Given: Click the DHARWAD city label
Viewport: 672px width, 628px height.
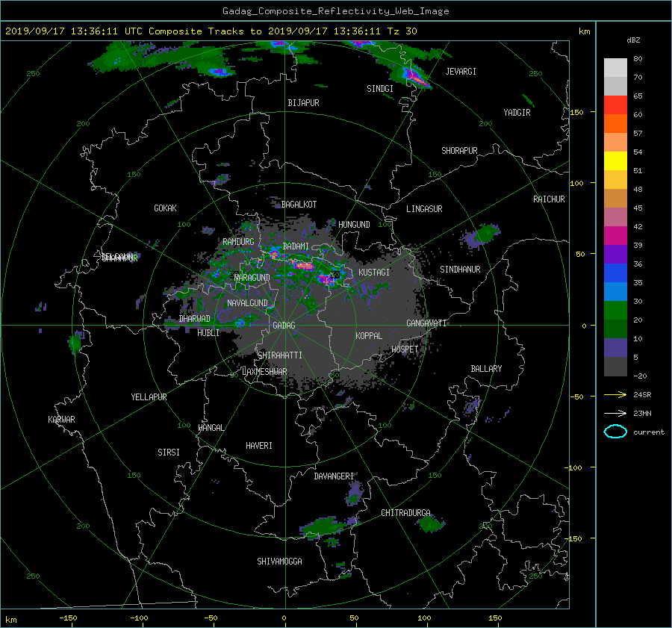Looking at the screenshot, I should pos(194,319).
